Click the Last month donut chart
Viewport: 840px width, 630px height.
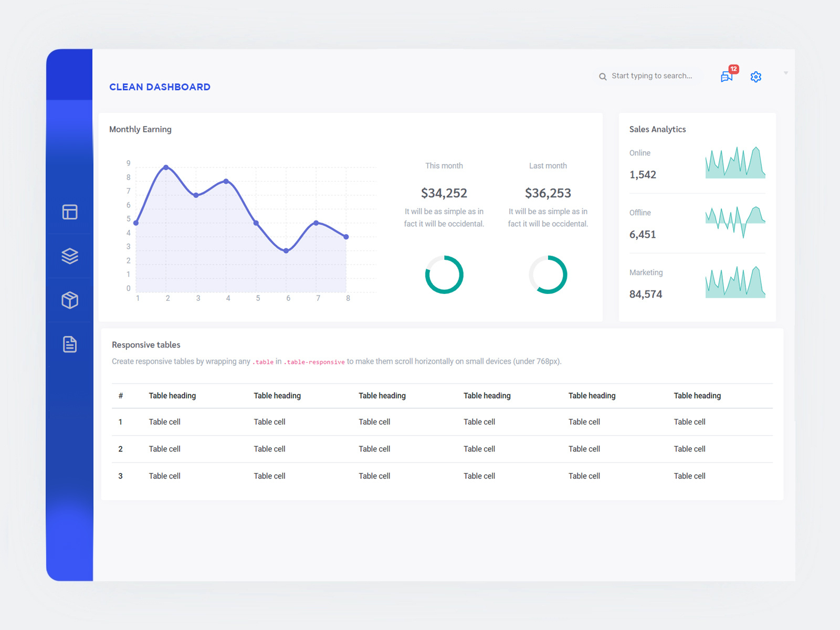click(x=548, y=274)
